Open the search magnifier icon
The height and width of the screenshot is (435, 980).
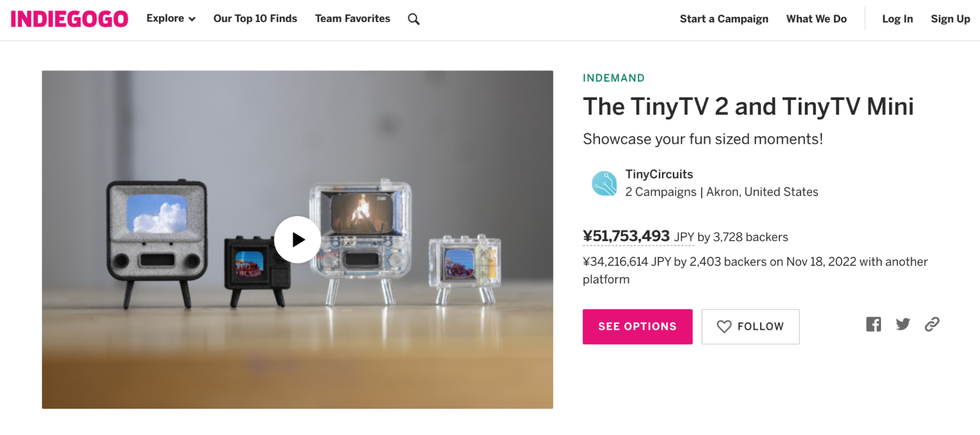[x=413, y=19]
